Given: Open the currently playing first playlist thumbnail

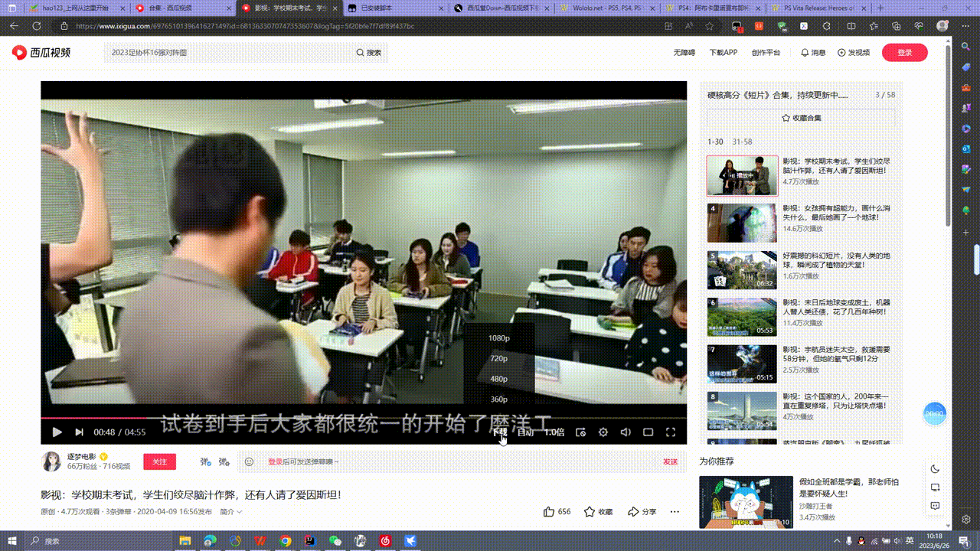Looking at the screenshot, I should (x=742, y=176).
